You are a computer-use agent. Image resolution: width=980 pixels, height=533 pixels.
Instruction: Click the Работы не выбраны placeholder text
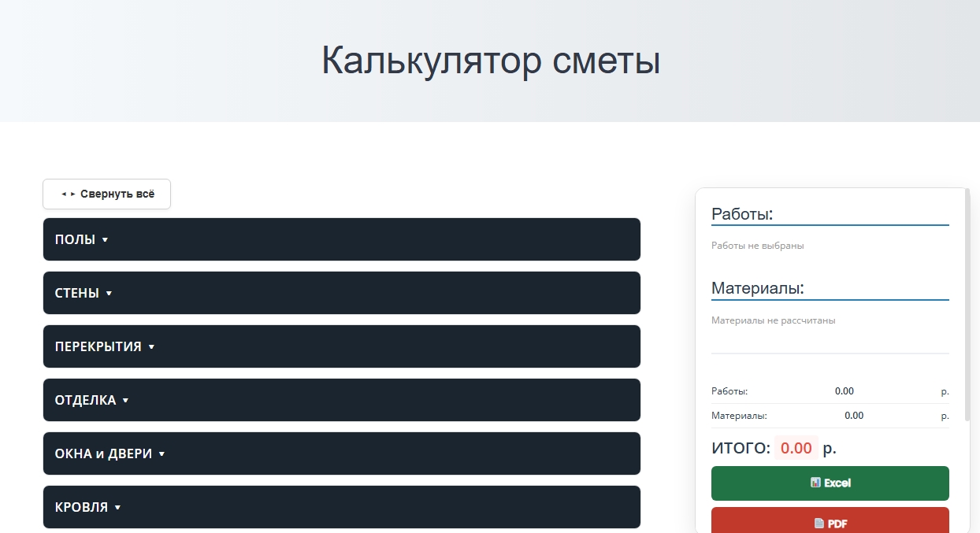(756, 245)
